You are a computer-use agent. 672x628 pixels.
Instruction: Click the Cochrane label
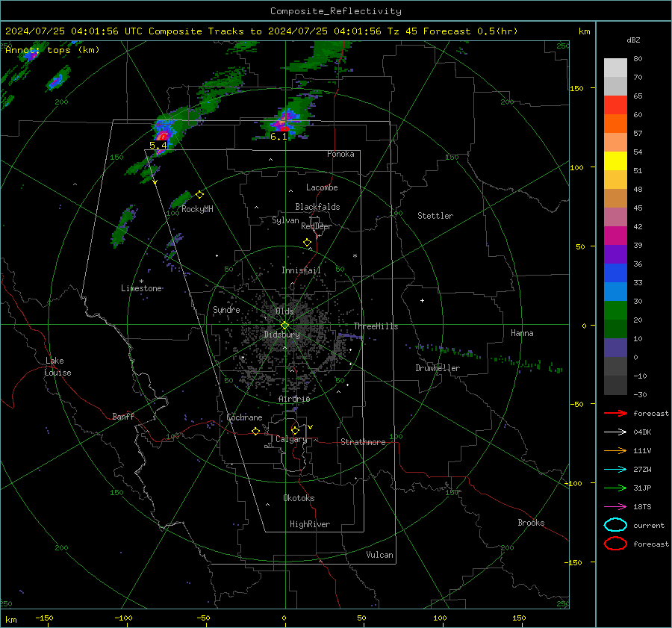(244, 417)
